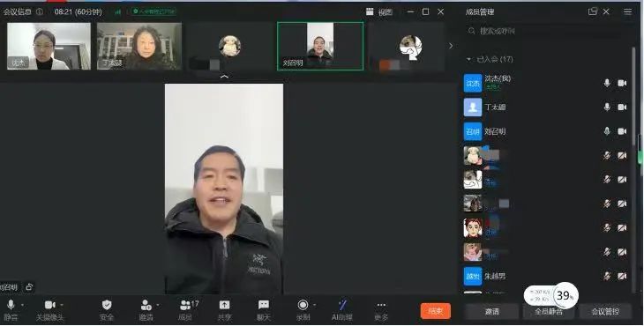The width and height of the screenshot is (644, 326).
Task: Open the 聊天 chat icon
Action: pyautogui.click(x=263, y=305)
